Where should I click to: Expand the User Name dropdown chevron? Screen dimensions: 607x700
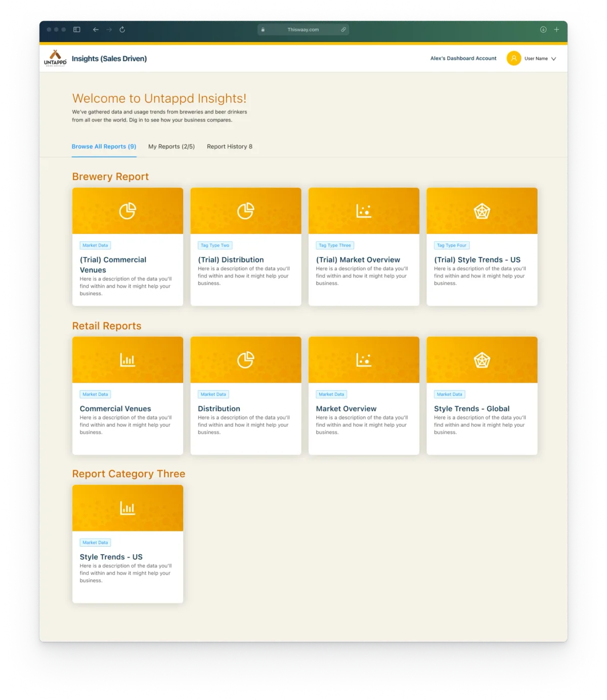click(553, 59)
